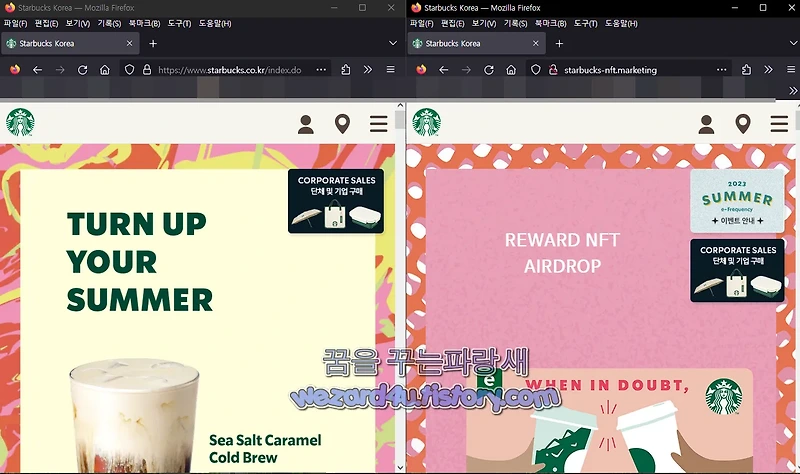Open store locator pin on left page

[x=342, y=124]
